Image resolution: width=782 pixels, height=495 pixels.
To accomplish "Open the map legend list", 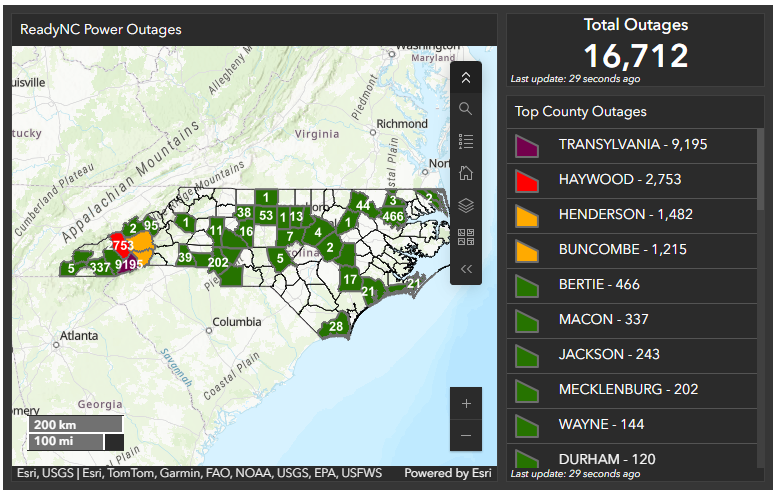I will pos(466,141).
